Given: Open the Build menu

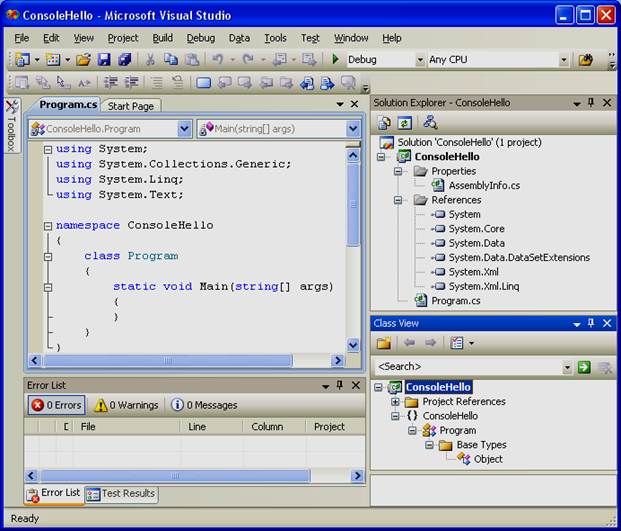Looking at the screenshot, I should (x=163, y=38).
